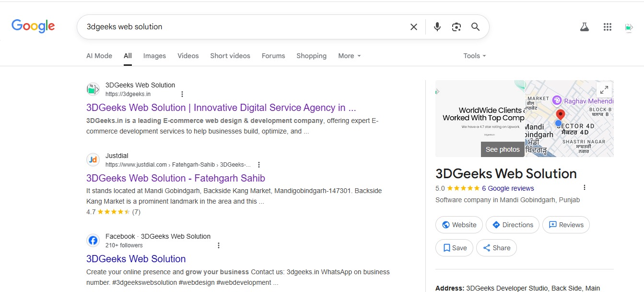The width and height of the screenshot is (644, 292).
Task: Start a voice search with the microphone icon
Action: [x=437, y=27]
